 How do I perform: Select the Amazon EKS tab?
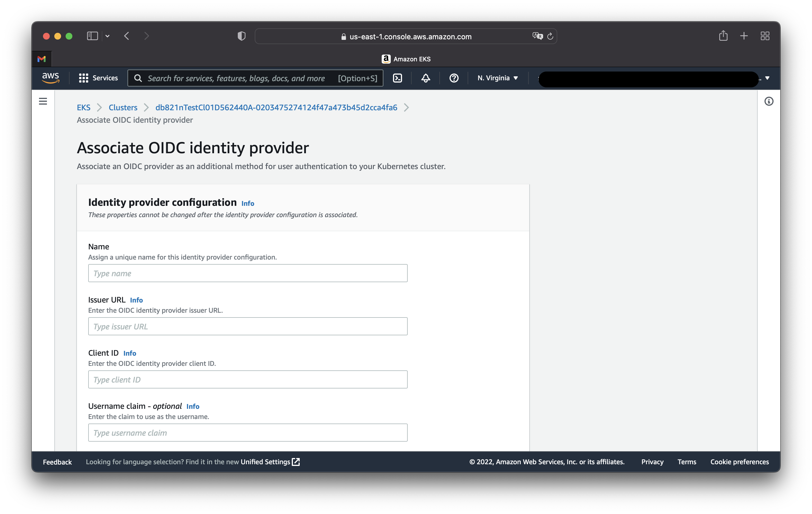pyautogui.click(x=406, y=59)
